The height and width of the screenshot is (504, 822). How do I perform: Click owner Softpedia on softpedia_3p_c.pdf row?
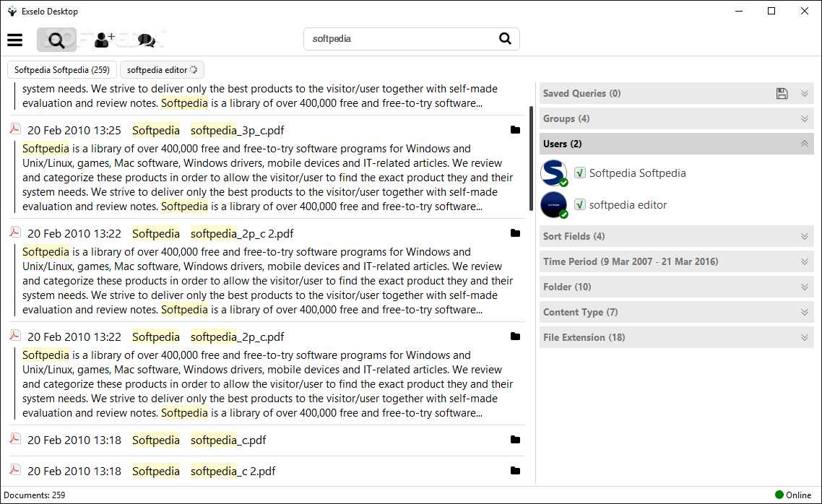point(156,130)
